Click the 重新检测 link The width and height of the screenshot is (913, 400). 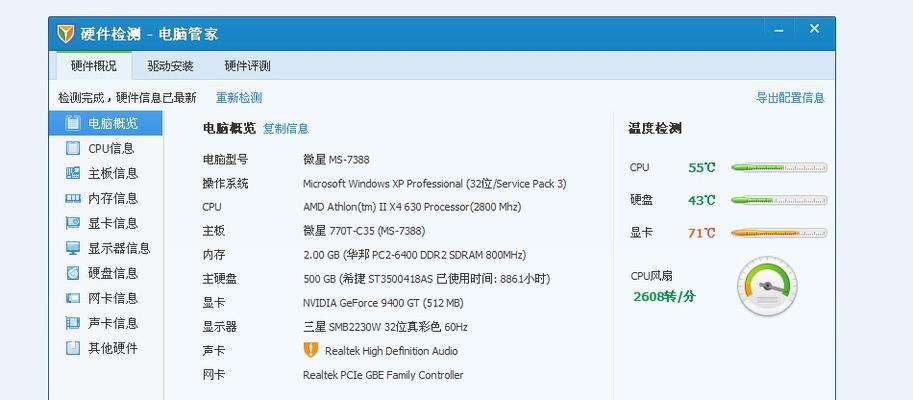coord(239,98)
